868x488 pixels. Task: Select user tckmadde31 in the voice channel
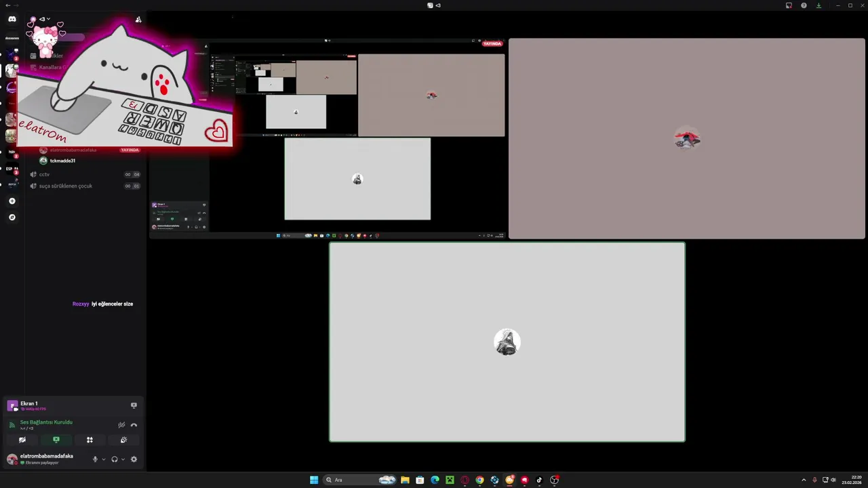click(x=62, y=161)
